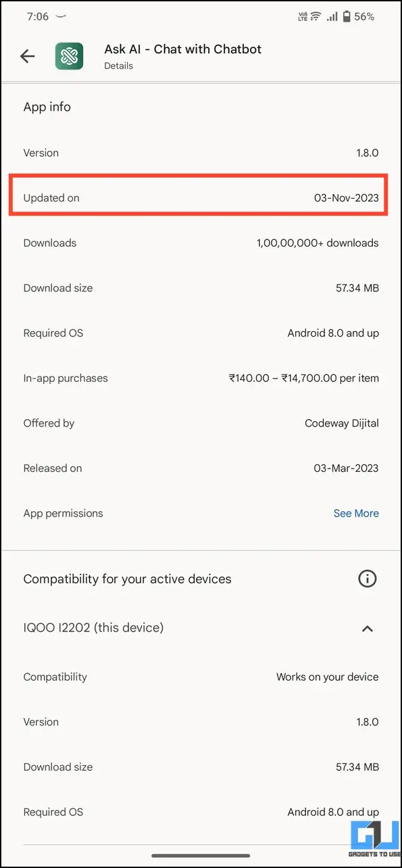Tap the 7:06 status bar clock

pos(38,17)
